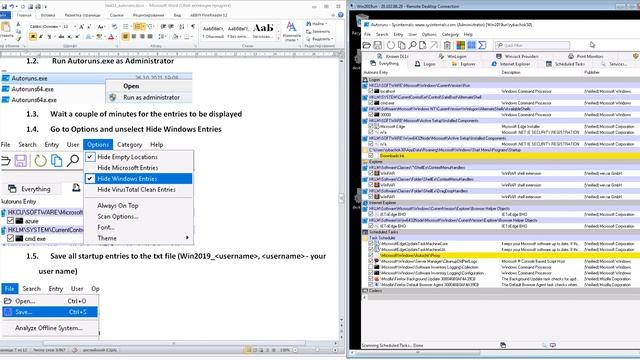Image resolution: width=640 pixels, height=360 pixels.
Task: Expand the Word styles gallery arrow
Action: point(278,39)
